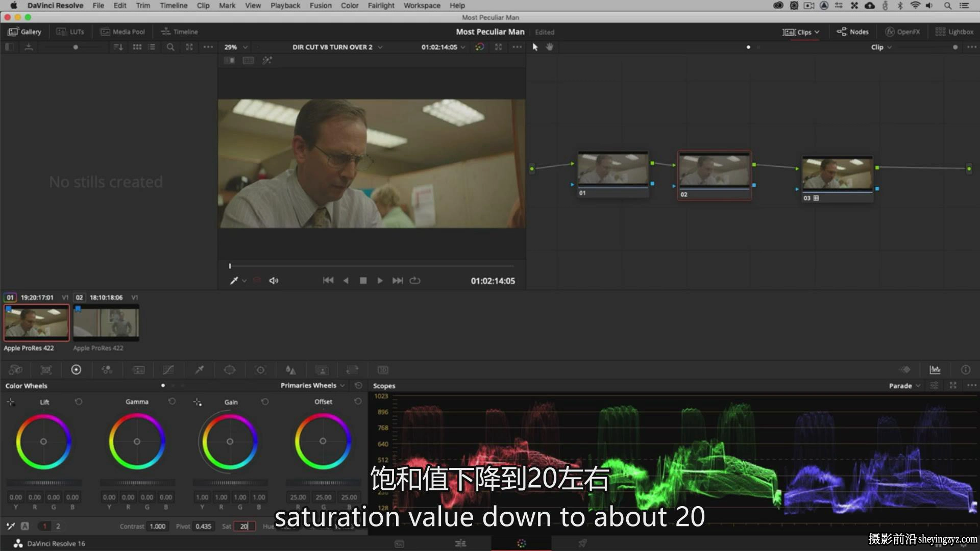
Task: Show the Scopes panel icon
Action: tap(935, 370)
